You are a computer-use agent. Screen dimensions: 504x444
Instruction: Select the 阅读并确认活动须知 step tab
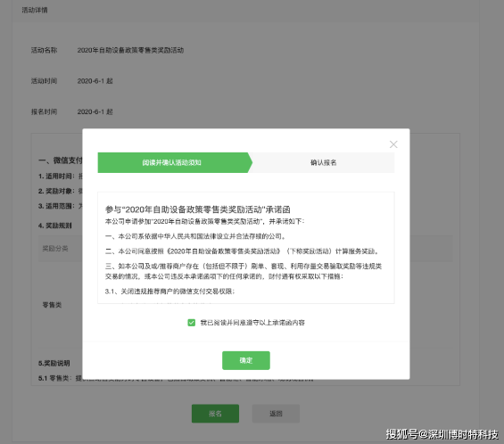click(175, 162)
